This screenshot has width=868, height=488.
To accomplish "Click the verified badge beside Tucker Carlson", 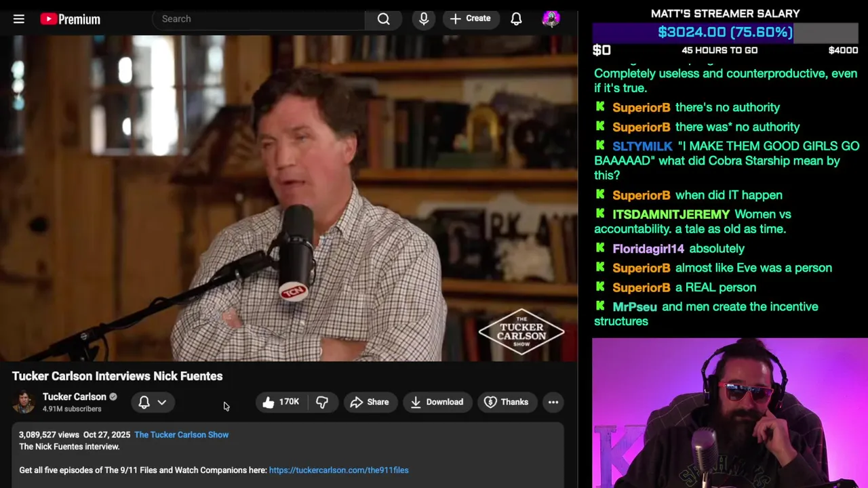I will point(113,397).
